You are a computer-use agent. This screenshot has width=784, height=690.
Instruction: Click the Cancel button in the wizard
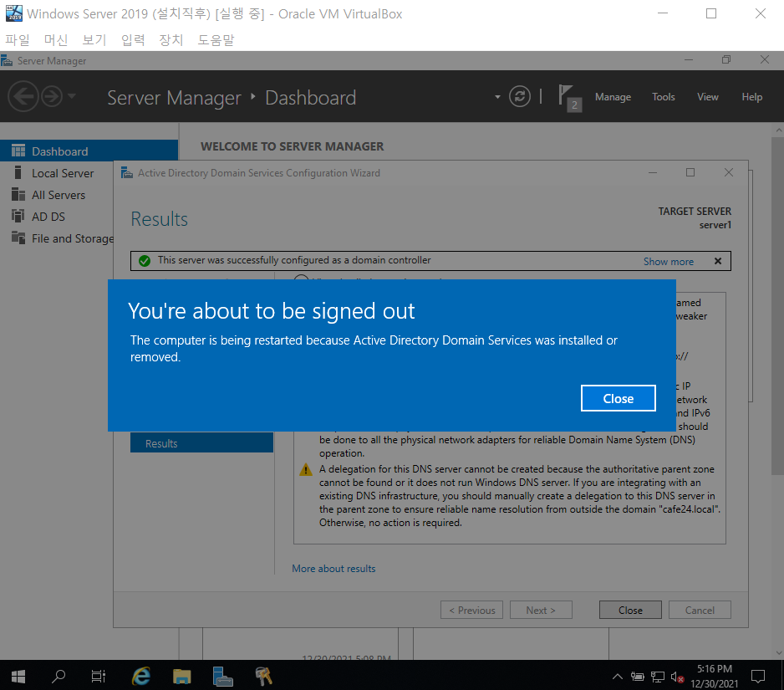pyautogui.click(x=700, y=610)
